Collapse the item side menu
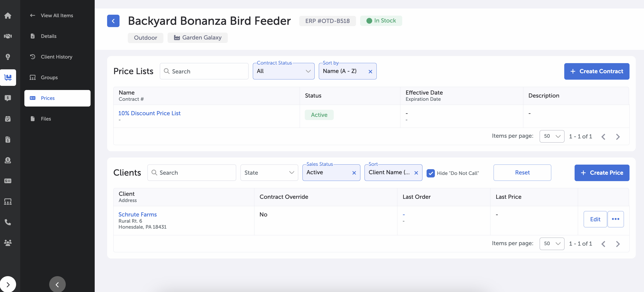The width and height of the screenshot is (644, 292). coord(57,284)
